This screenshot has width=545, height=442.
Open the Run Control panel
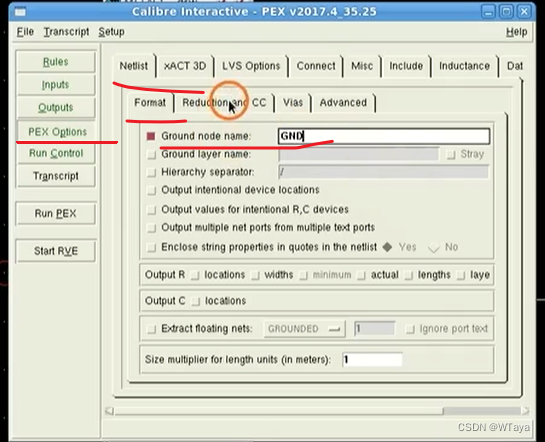[56, 153]
